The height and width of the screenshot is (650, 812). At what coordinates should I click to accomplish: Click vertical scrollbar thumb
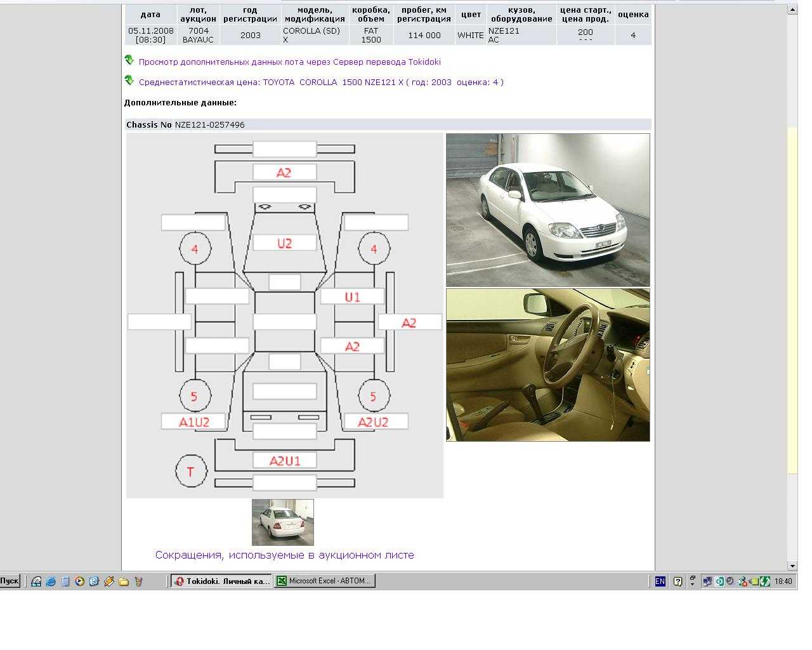tap(792, 300)
